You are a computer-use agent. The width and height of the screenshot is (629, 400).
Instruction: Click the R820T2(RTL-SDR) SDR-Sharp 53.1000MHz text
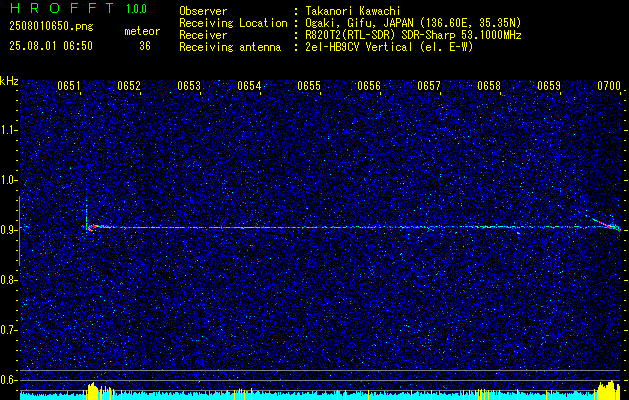[x=413, y=35]
